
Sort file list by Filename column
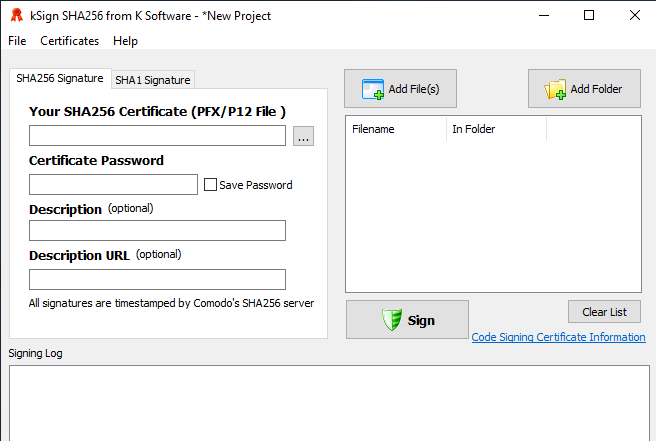tap(395, 129)
